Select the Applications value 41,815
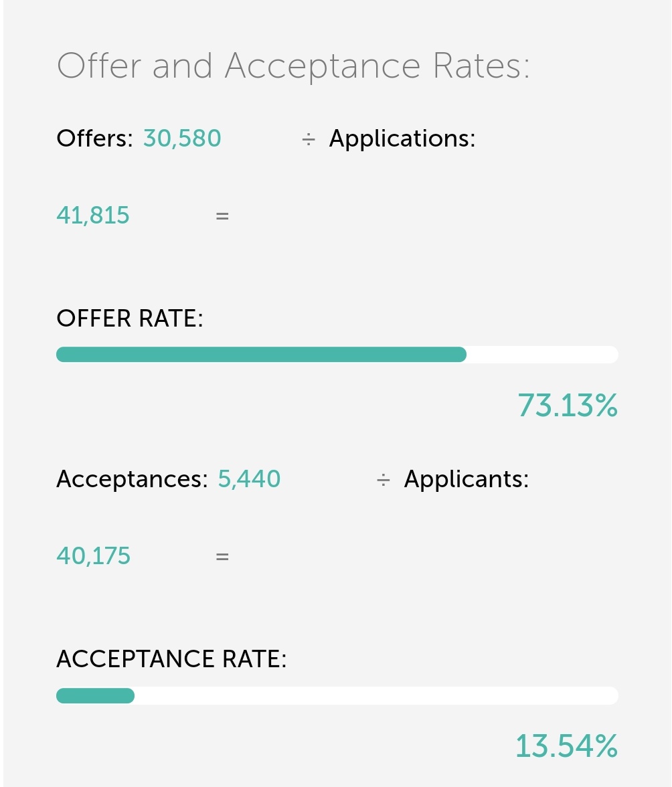Screen dimensions: 672x787 click(93, 215)
